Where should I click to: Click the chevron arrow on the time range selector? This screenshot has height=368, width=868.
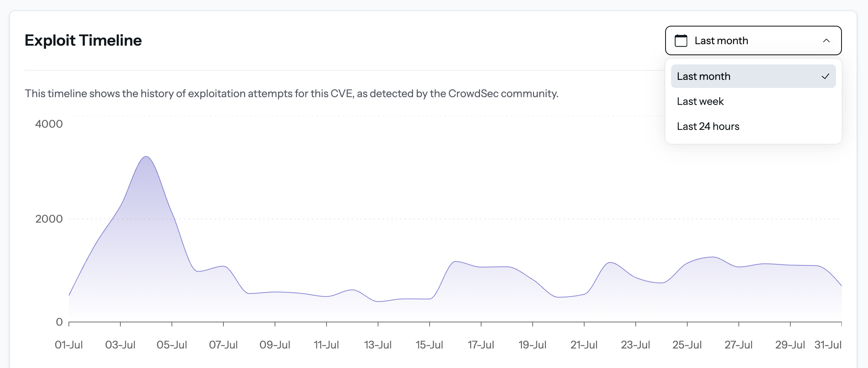coord(826,40)
